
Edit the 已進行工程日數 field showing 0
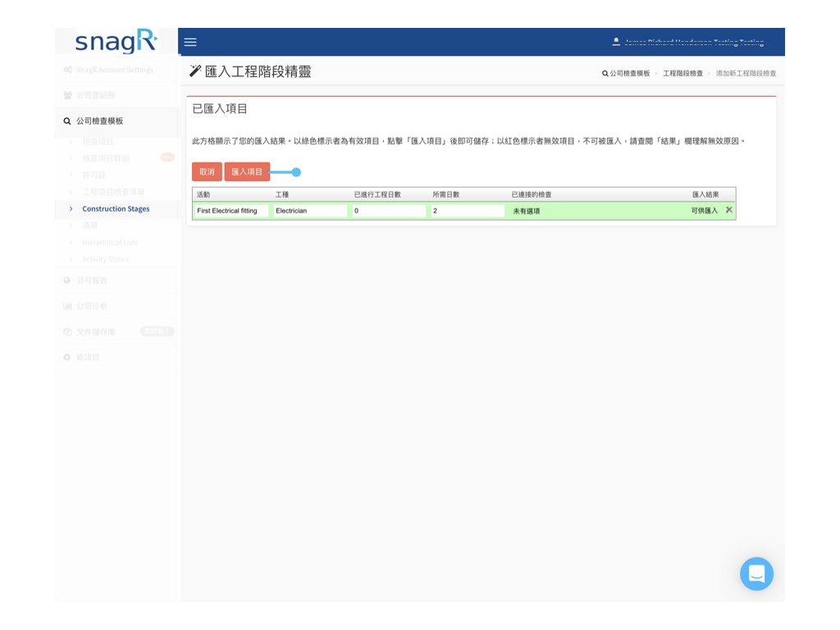pos(388,211)
